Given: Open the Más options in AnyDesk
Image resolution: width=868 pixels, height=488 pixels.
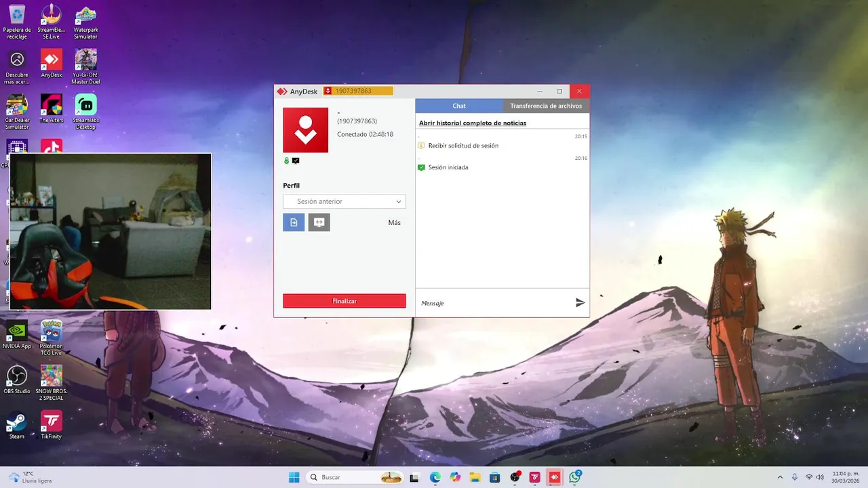Looking at the screenshot, I should pyautogui.click(x=394, y=222).
